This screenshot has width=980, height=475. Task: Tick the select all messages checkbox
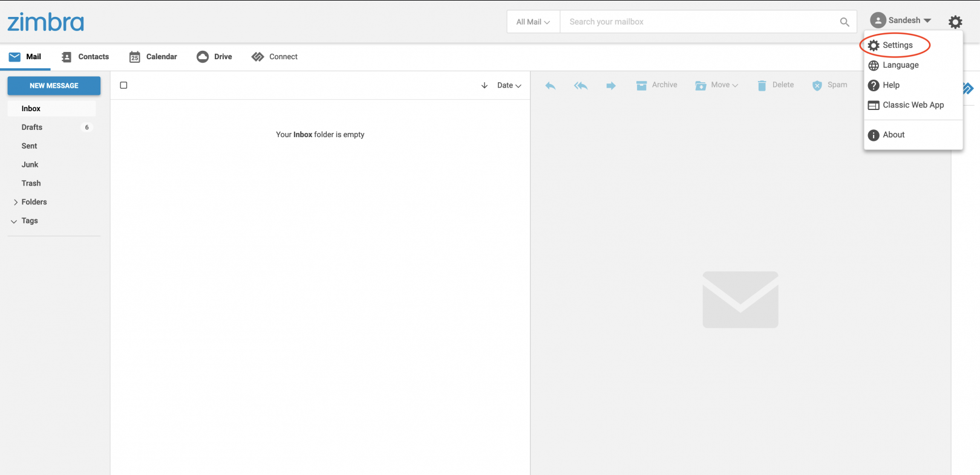coord(123,85)
